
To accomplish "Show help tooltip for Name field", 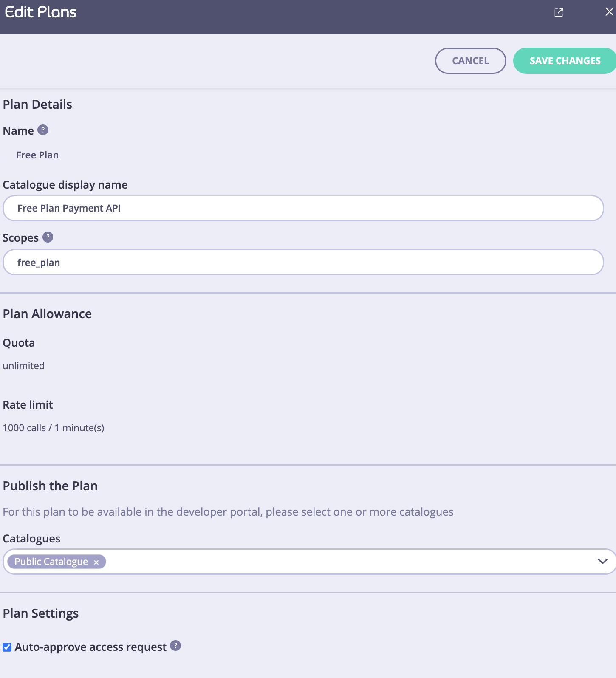I will click(43, 130).
